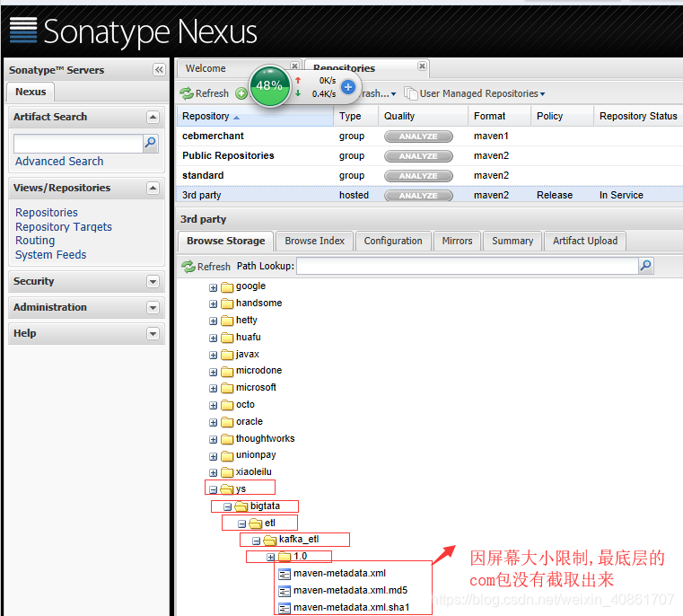683x616 pixels.
Task: Expand the 1.0 version folder
Action: (270, 557)
